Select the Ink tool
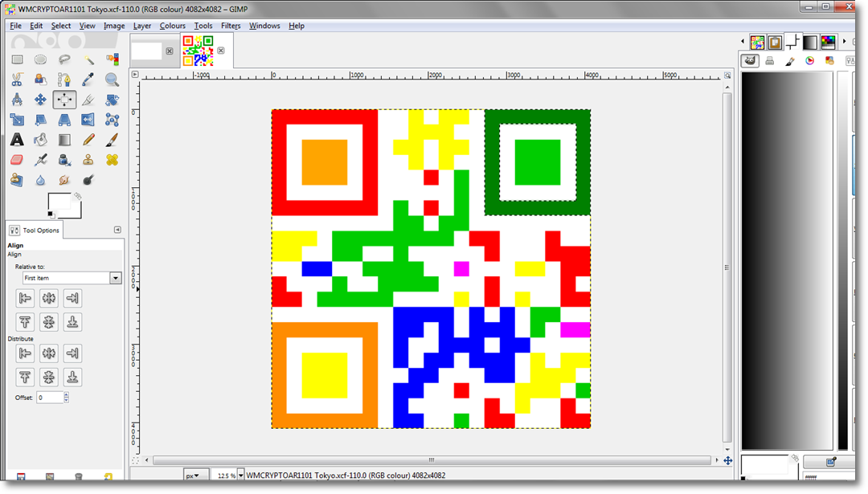The height and width of the screenshot is (494, 868). coord(64,160)
